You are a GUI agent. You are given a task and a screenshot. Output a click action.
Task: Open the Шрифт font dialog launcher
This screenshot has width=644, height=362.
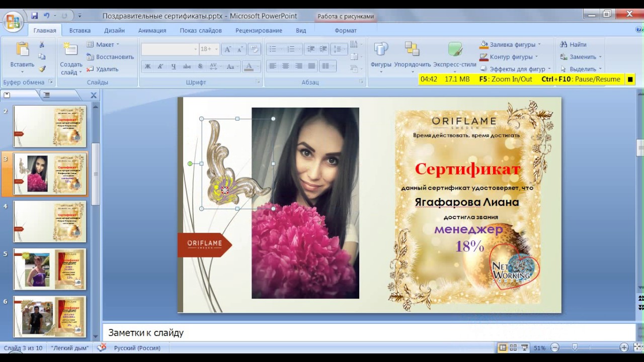click(258, 81)
